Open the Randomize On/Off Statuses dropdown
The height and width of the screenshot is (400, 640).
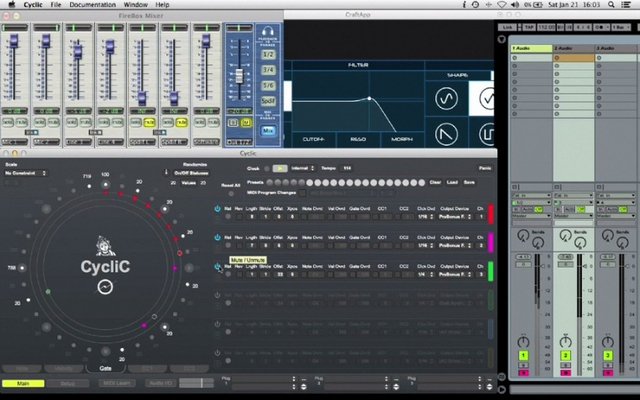(191, 173)
